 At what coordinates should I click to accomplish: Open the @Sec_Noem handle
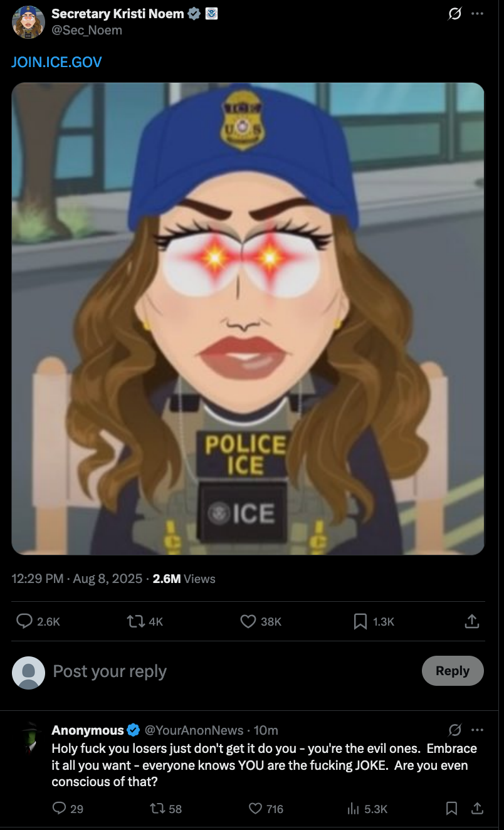point(87,30)
